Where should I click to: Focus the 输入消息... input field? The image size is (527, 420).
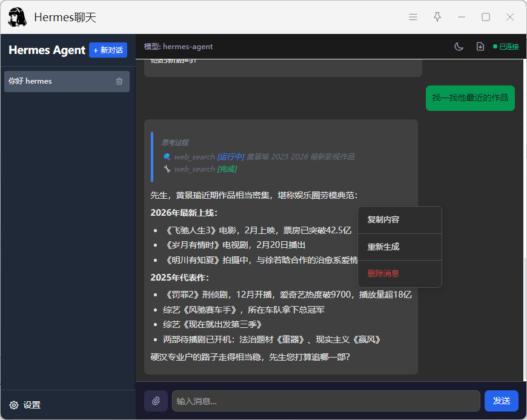(x=326, y=401)
